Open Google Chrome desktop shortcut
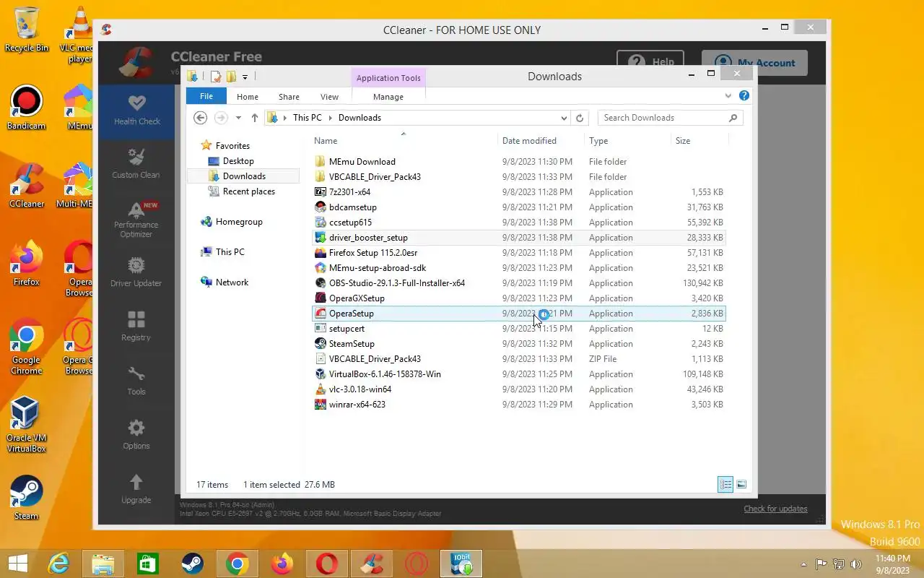 point(27,348)
